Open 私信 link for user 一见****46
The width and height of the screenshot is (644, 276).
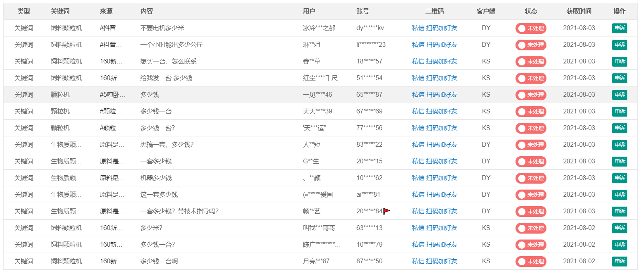[x=418, y=95]
